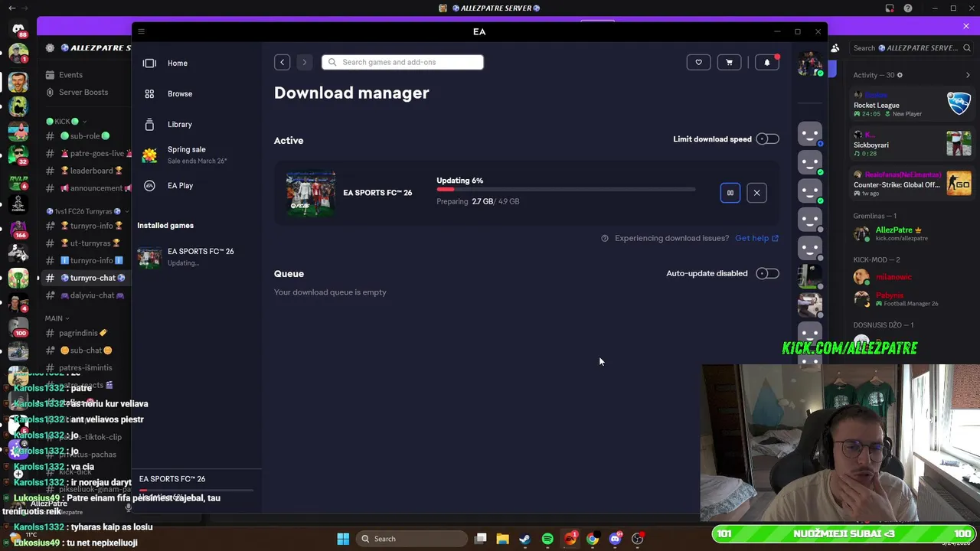Collapse the KICK category in Discord

pos(66,121)
